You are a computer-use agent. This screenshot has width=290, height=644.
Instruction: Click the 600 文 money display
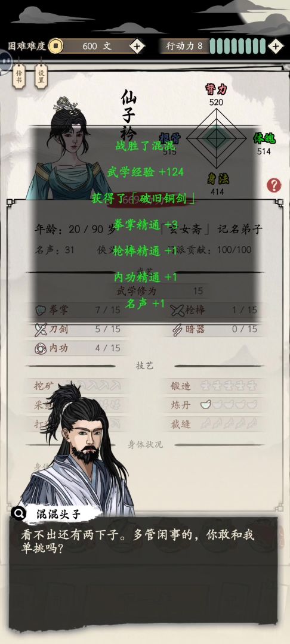click(x=97, y=46)
